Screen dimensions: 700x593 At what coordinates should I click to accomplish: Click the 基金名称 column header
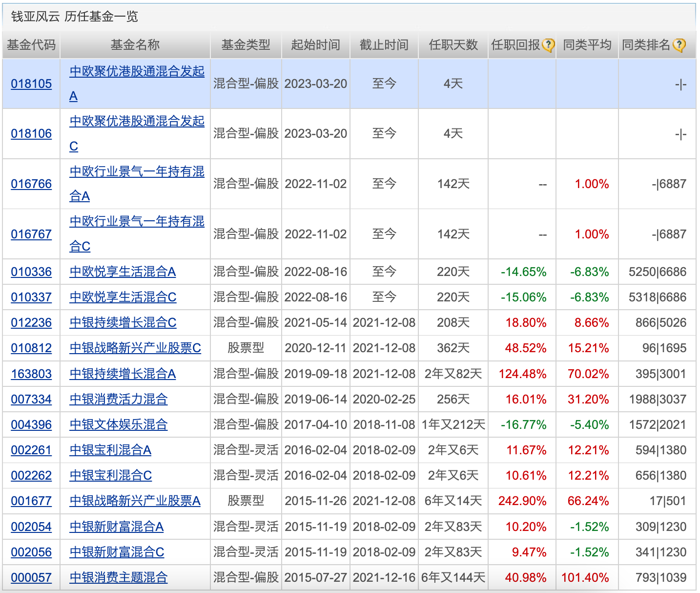click(135, 45)
